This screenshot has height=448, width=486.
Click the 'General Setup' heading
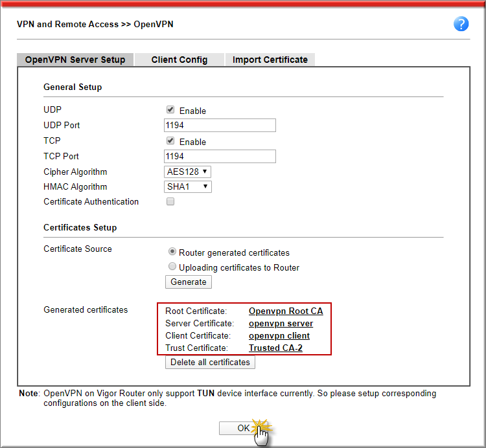(x=73, y=87)
